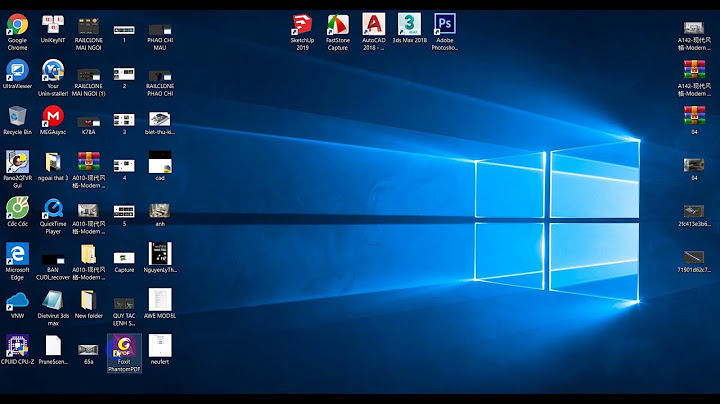This screenshot has width=720, height=404.
Task: Select the A142 image thumbnail
Action: click(x=694, y=28)
